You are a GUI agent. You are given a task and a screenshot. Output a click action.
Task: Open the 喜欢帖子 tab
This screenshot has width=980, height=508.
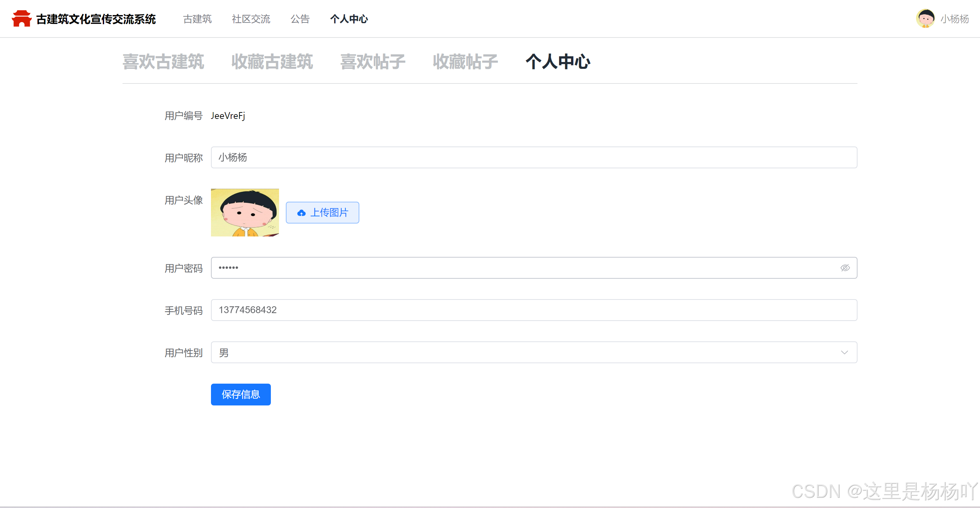pyautogui.click(x=373, y=62)
